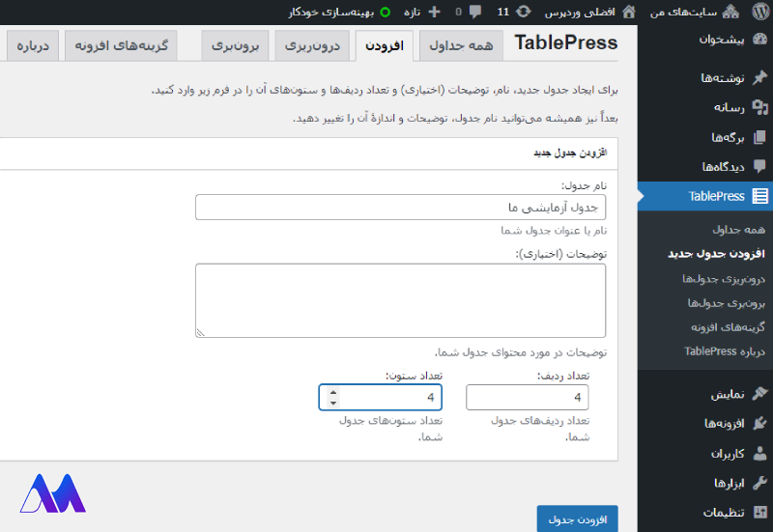Click the plus icon for new content

coord(434,12)
